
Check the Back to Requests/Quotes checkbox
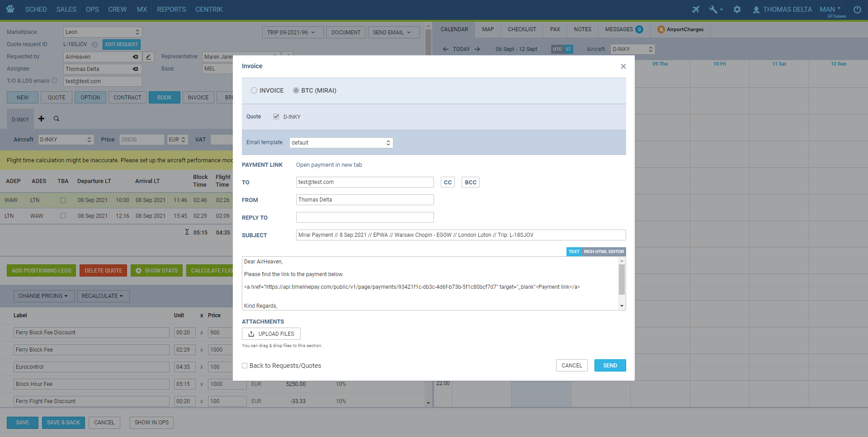point(245,366)
